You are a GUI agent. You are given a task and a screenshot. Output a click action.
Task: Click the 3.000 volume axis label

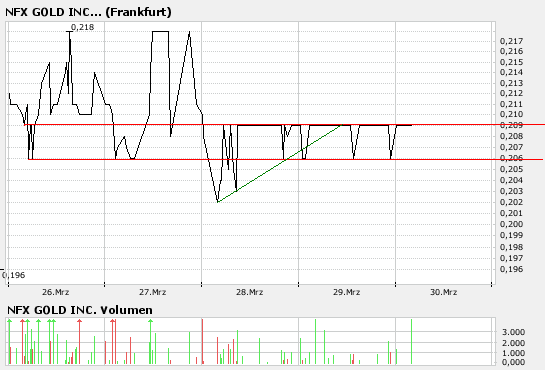(513, 332)
